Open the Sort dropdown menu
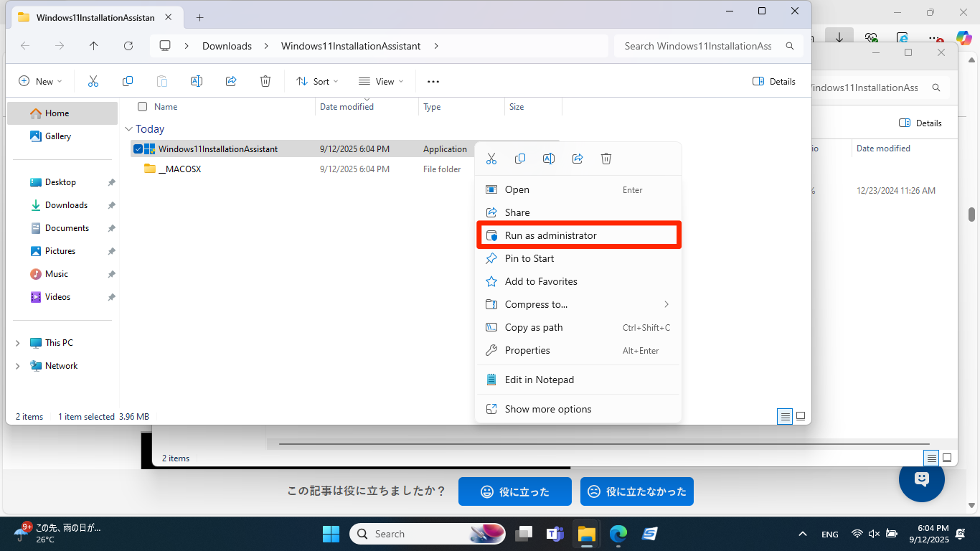980x551 pixels. [x=317, y=82]
